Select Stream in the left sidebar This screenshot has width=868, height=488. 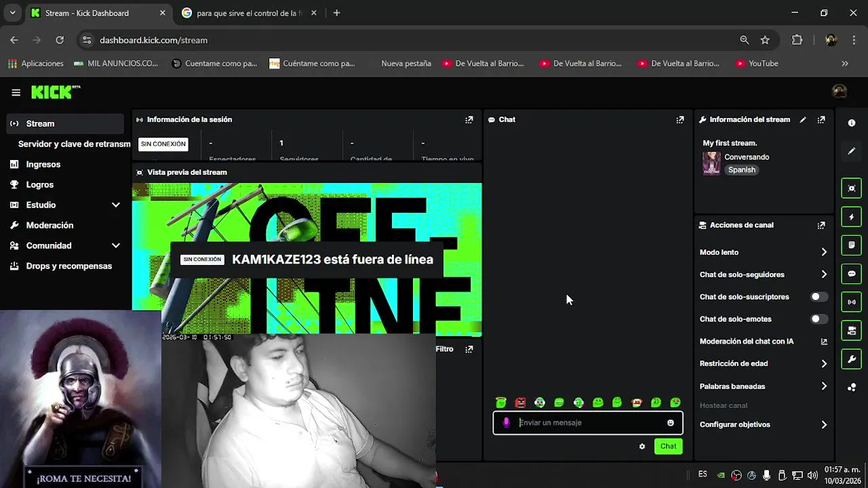pos(66,123)
